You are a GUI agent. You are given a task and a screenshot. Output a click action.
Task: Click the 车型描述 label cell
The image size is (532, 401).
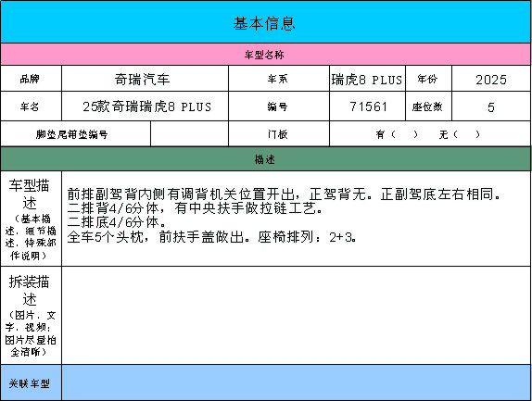(x=31, y=219)
